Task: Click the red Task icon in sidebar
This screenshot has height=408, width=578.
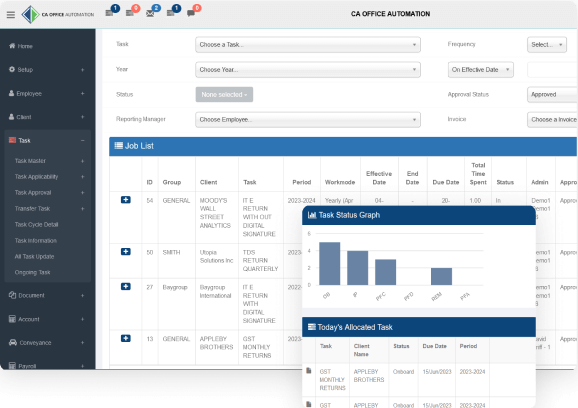Action: [x=13, y=140]
